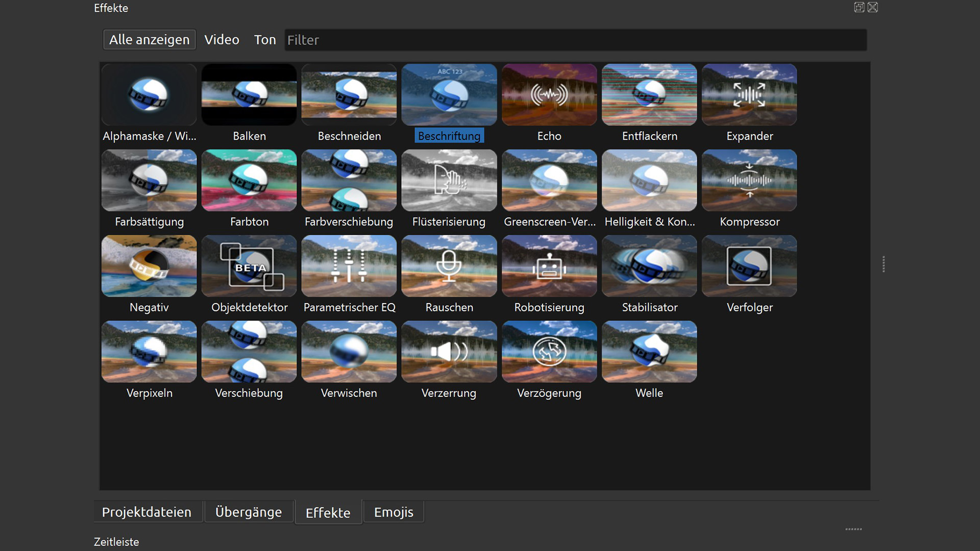Switch to the Projektdateien tab
Viewport: 980px width, 551px height.
(x=146, y=512)
